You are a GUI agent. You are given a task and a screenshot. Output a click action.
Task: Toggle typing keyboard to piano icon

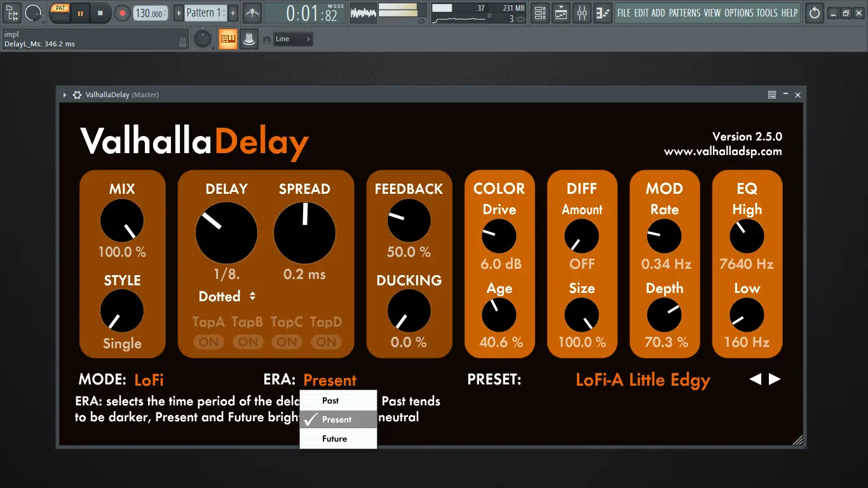(x=227, y=39)
